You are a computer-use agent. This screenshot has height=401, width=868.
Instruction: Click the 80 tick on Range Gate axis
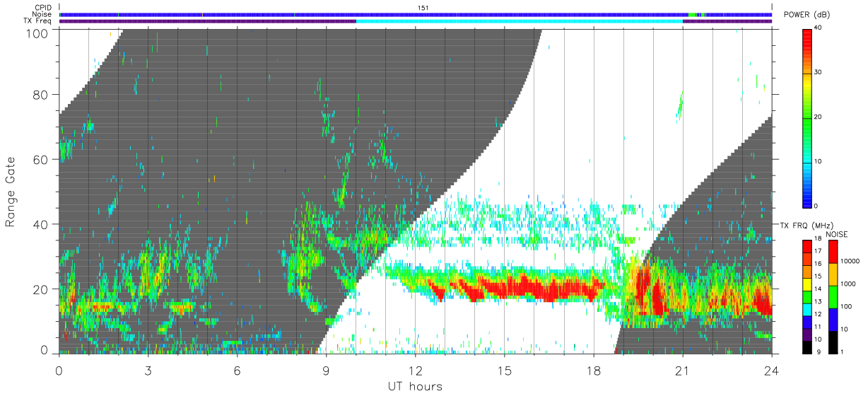click(x=42, y=95)
